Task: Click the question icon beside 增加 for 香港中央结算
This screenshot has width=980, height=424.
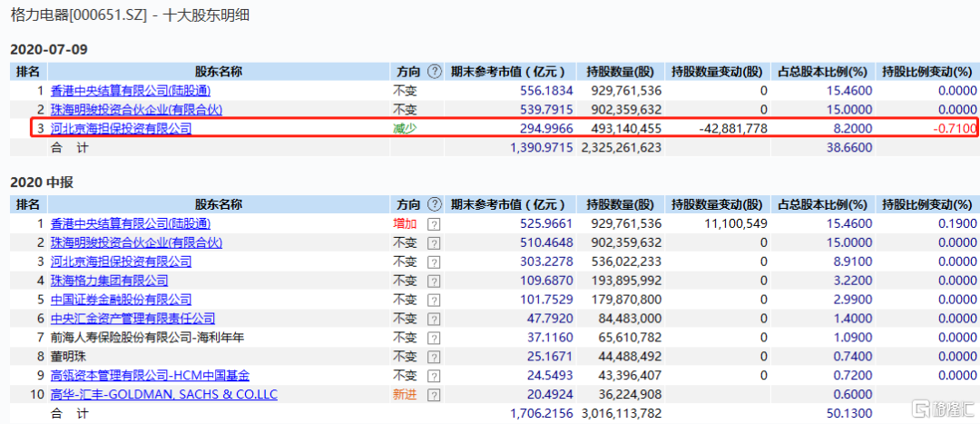Action: click(x=433, y=224)
